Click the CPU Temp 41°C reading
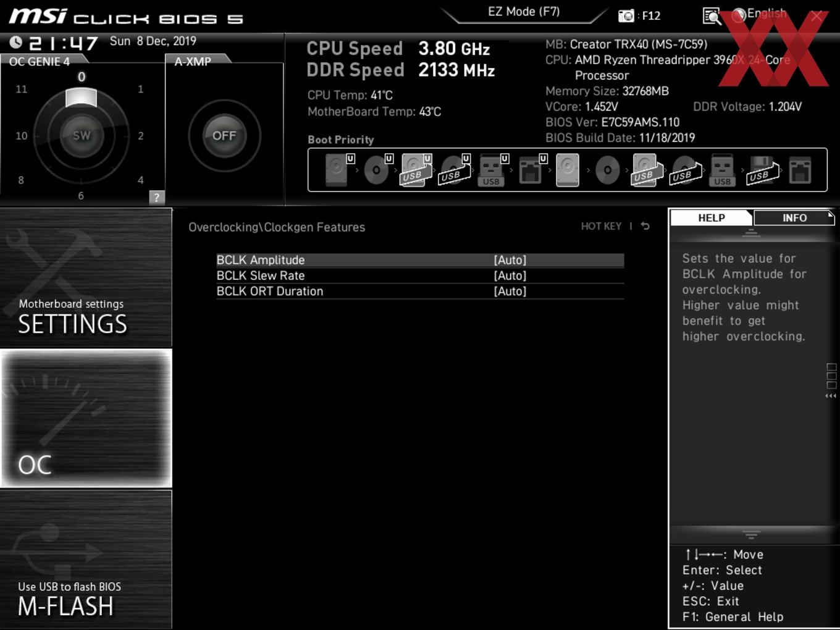The width and height of the screenshot is (840, 630). [350, 95]
